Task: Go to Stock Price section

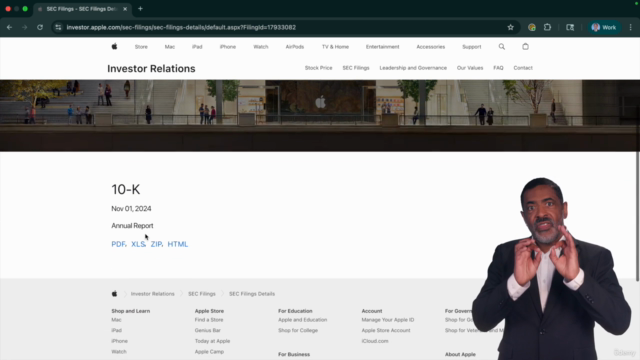Action: (318, 68)
